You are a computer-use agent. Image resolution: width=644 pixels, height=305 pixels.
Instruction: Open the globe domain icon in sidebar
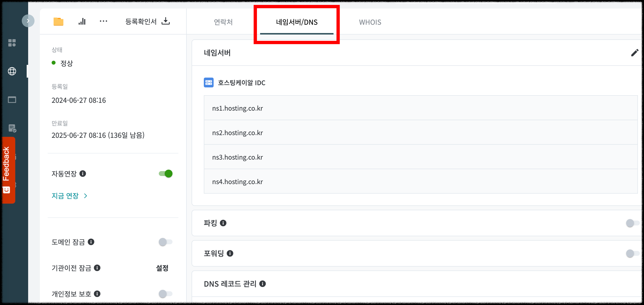tap(12, 71)
